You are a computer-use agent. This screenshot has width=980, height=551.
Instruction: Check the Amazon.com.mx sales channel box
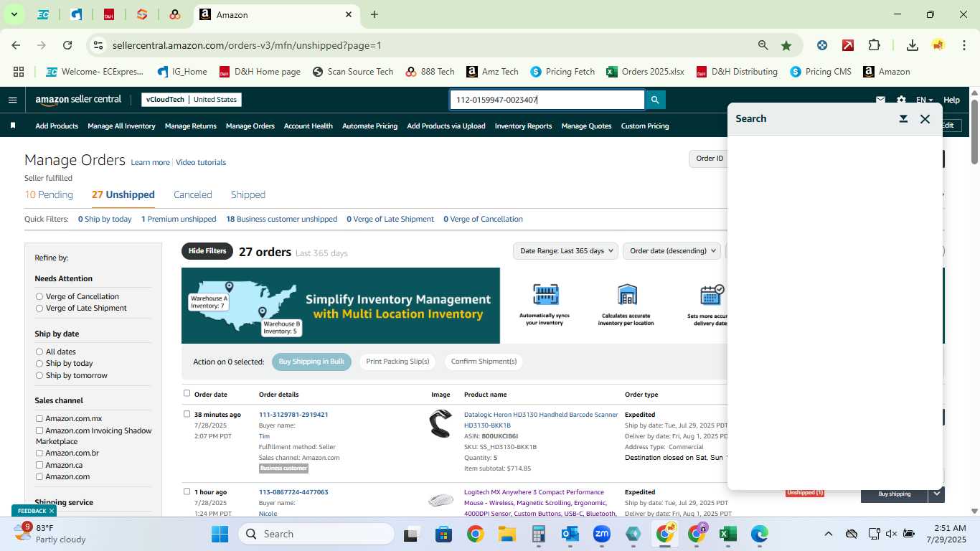(39, 418)
